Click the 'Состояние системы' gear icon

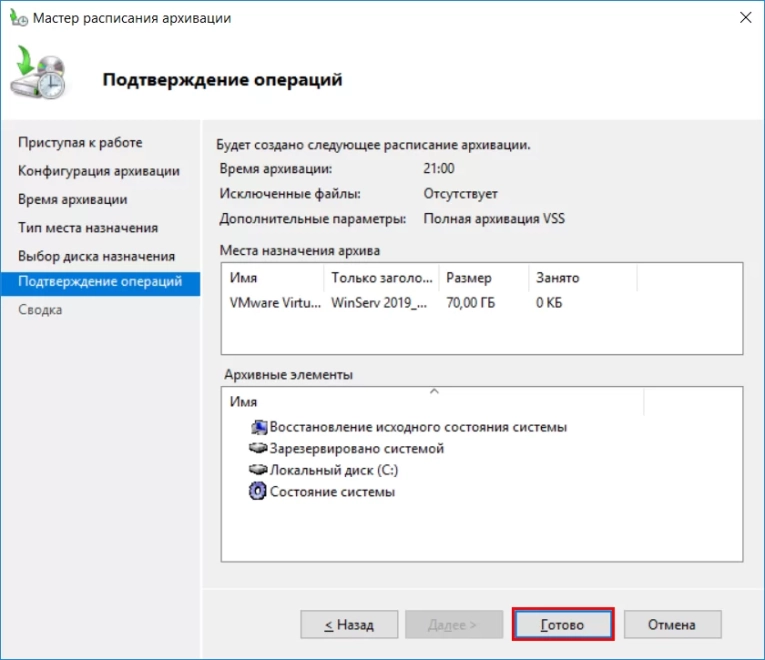coord(258,492)
